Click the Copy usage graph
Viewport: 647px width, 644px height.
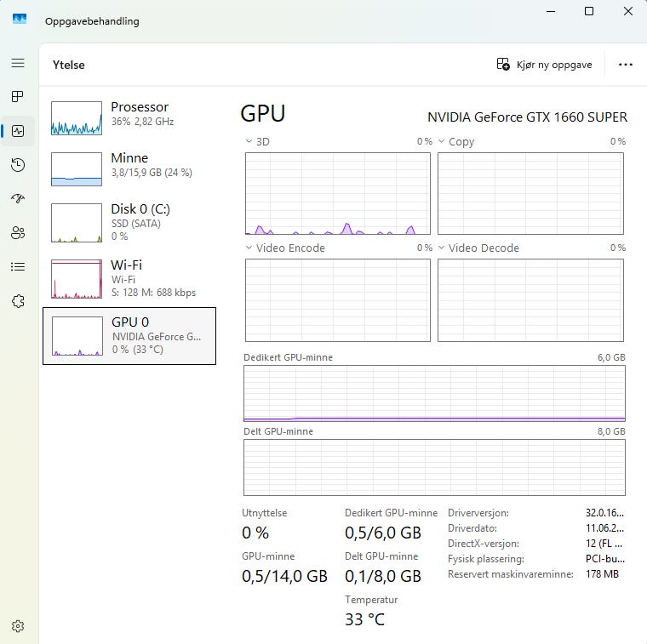point(530,193)
